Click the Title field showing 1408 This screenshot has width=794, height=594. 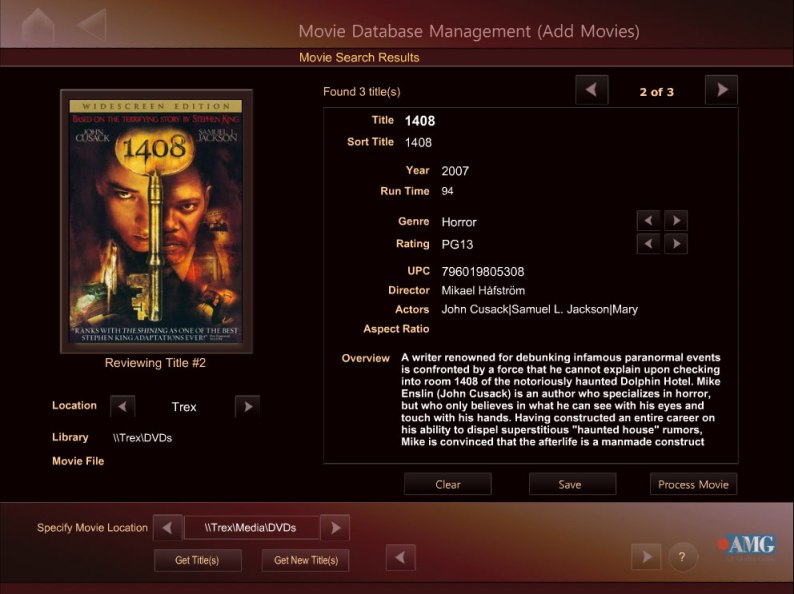click(420, 121)
